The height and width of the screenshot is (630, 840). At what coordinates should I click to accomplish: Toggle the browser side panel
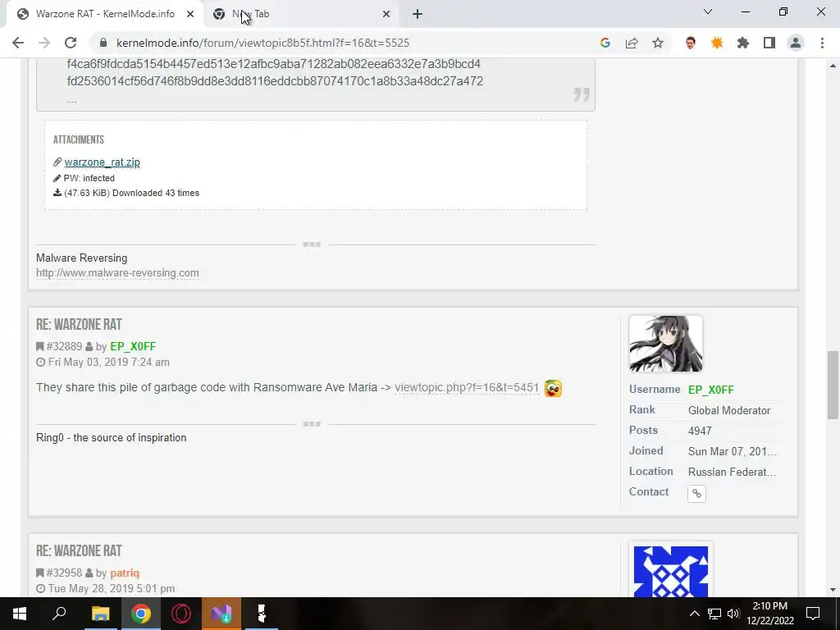point(769,43)
